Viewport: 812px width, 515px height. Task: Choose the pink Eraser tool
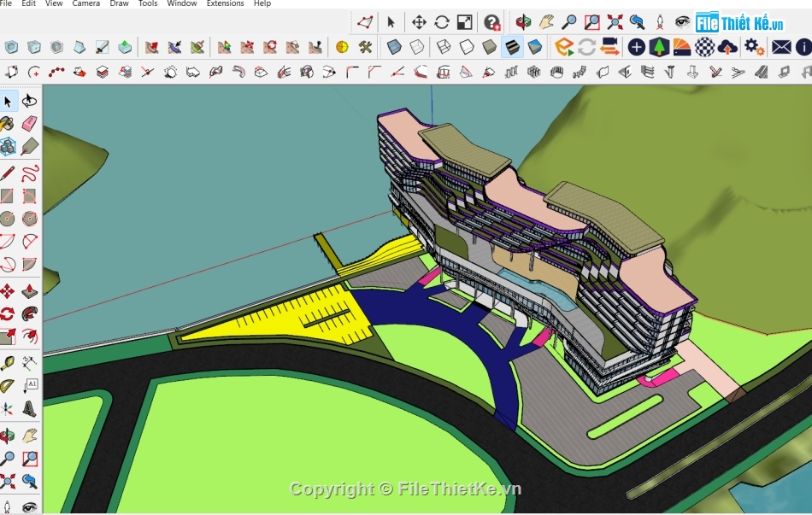click(30, 124)
